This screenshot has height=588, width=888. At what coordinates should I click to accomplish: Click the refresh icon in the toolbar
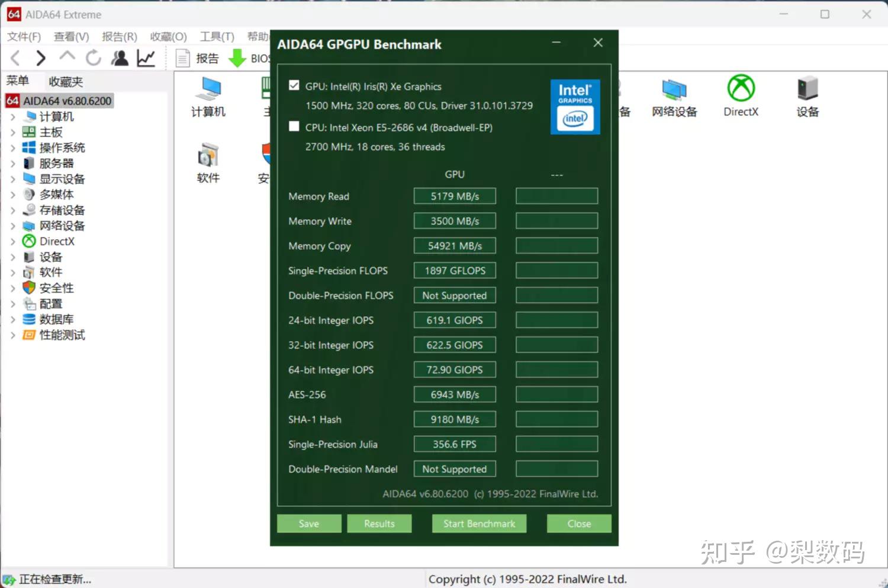coord(94,57)
